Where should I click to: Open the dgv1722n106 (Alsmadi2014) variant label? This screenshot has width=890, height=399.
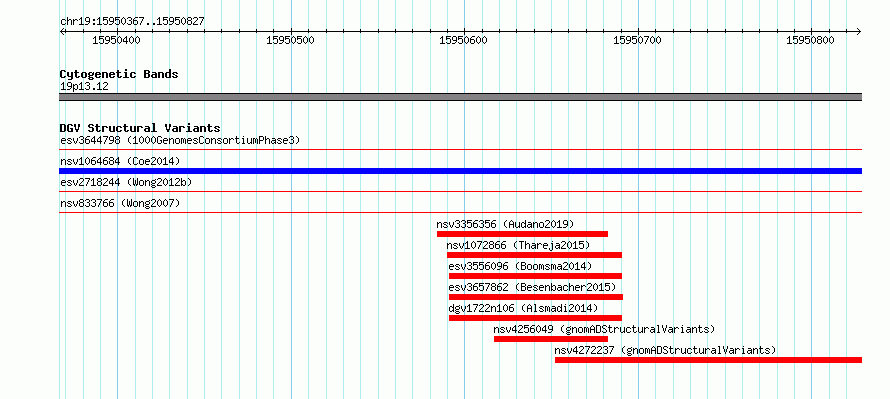[x=523, y=308]
